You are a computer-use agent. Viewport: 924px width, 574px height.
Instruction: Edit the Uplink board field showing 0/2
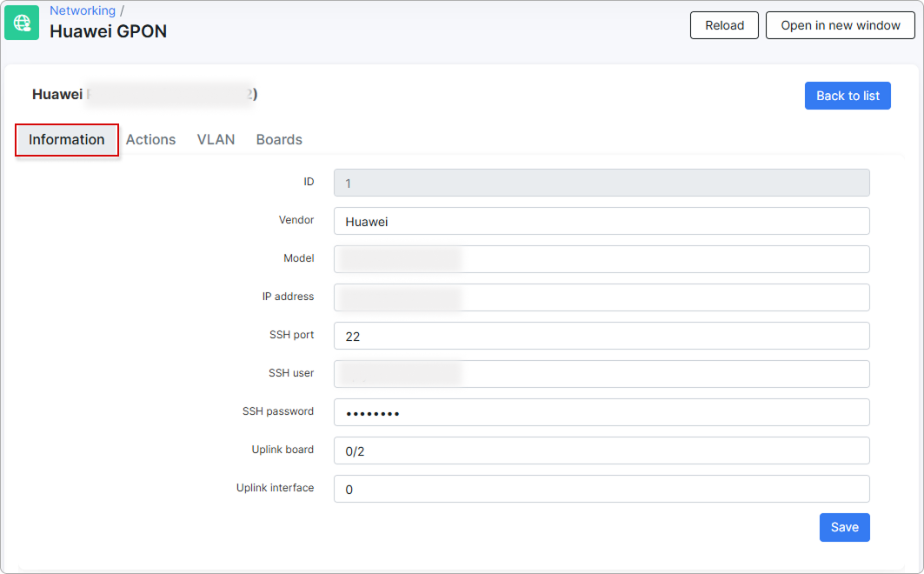point(601,451)
